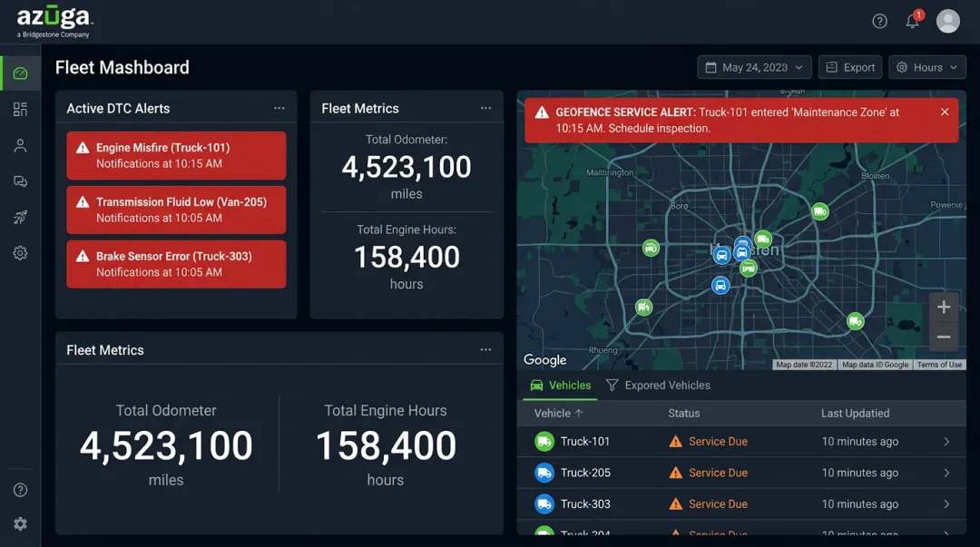
Task: Click the Fleet Mashboard page title
Action: pyautogui.click(x=122, y=67)
